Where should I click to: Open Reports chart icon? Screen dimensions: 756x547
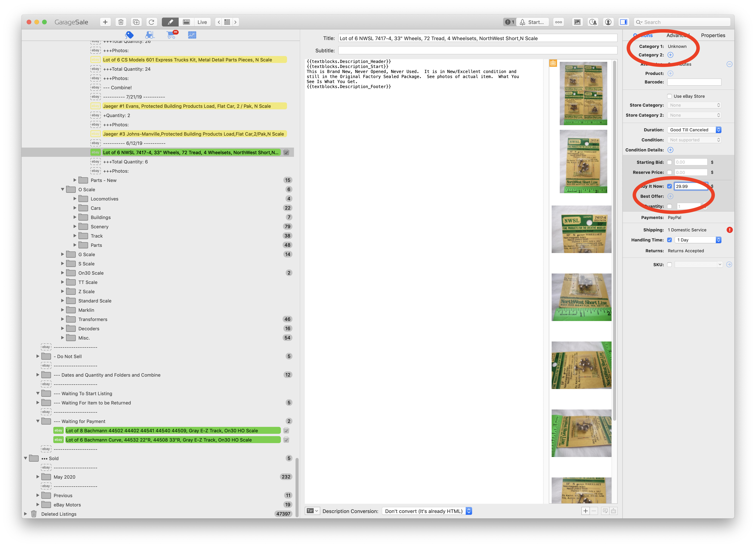[192, 35]
